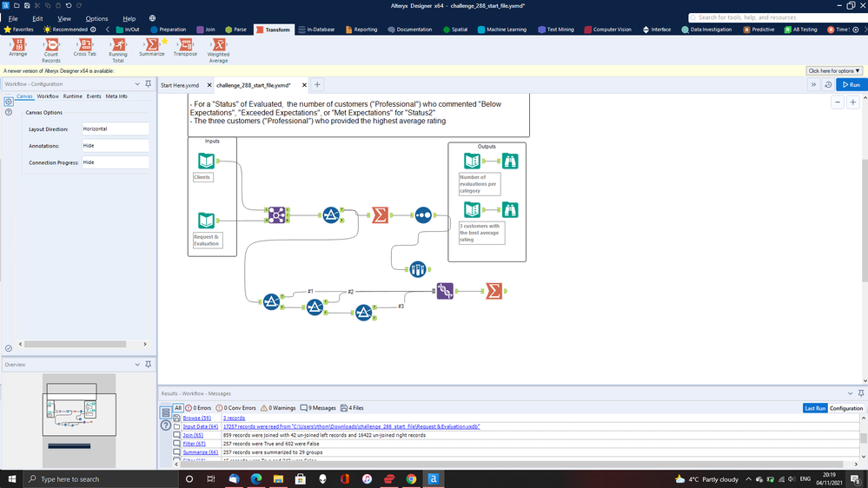Viewport: 868px width, 488px height.
Task: Add a new workflow tab
Action: click(x=317, y=84)
